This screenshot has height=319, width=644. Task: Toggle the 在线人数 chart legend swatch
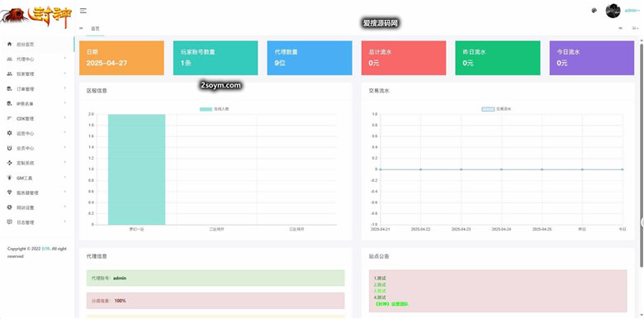(x=206, y=109)
